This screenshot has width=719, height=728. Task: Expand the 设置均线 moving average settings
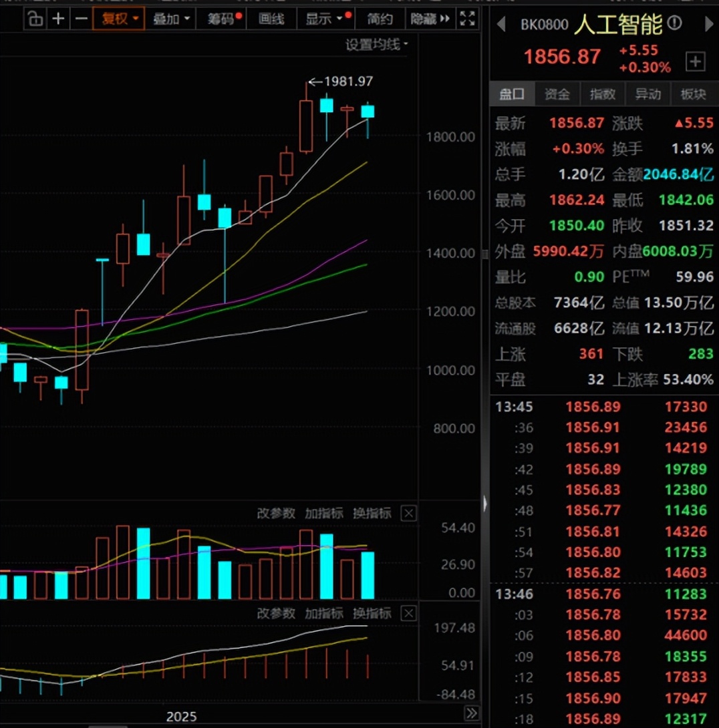(x=376, y=45)
